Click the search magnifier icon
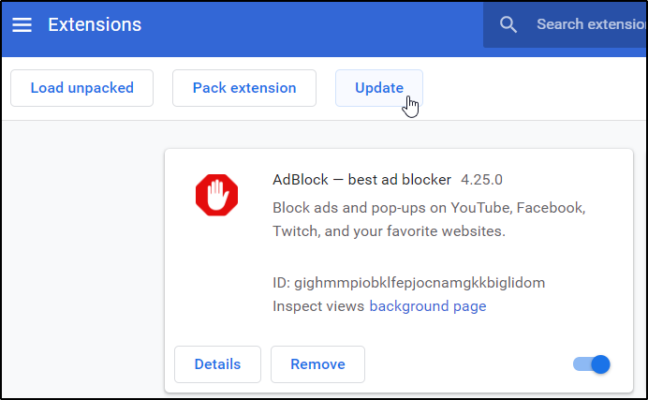The image size is (648, 400). point(508,25)
